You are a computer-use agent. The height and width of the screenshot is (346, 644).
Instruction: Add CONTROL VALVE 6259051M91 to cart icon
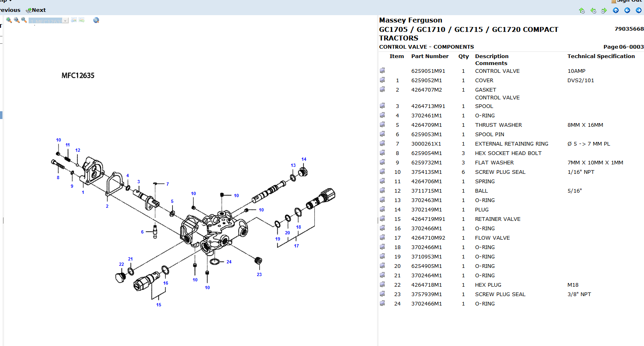[382, 71]
